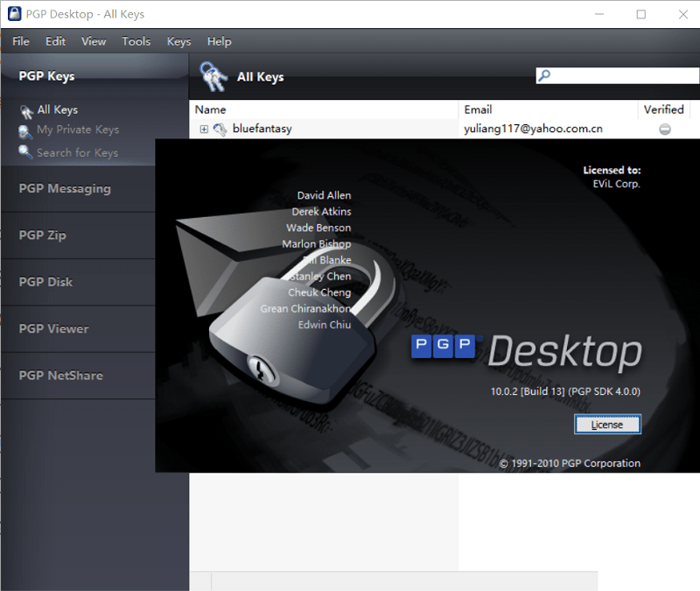Viewport: 700px width, 591px height.
Task: Click the Wade Benson credit name
Action: coord(318,228)
